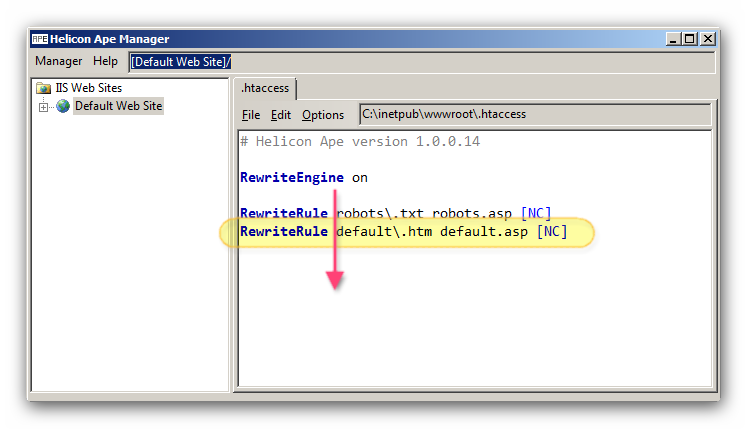This screenshot has height=429, width=748.
Task: Switch to the .htaccess tab
Action: (x=265, y=88)
